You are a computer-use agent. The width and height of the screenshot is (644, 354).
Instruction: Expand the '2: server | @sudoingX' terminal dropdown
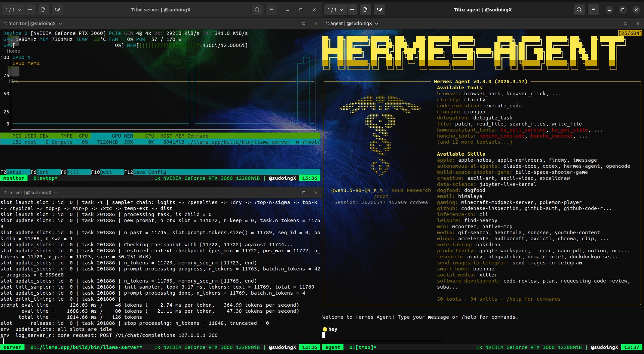coord(56,193)
